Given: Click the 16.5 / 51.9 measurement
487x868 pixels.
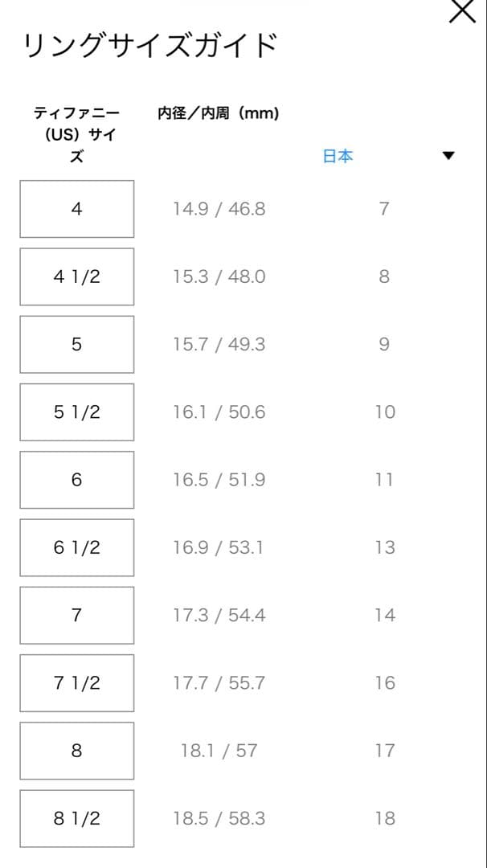Looking at the screenshot, I should [x=219, y=480].
